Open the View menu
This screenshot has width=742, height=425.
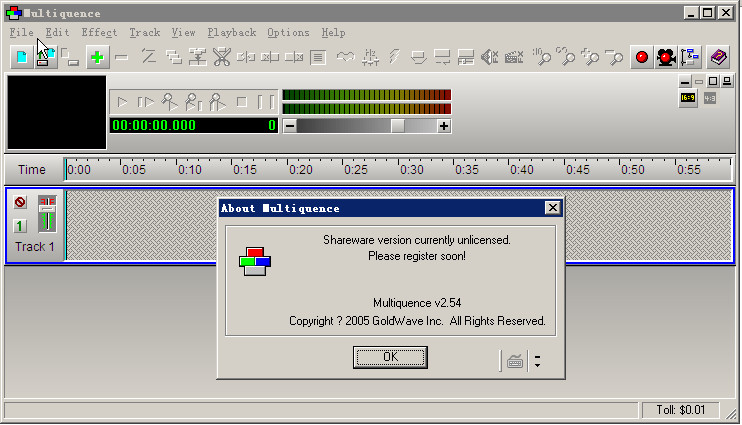[x=183, y=33]
